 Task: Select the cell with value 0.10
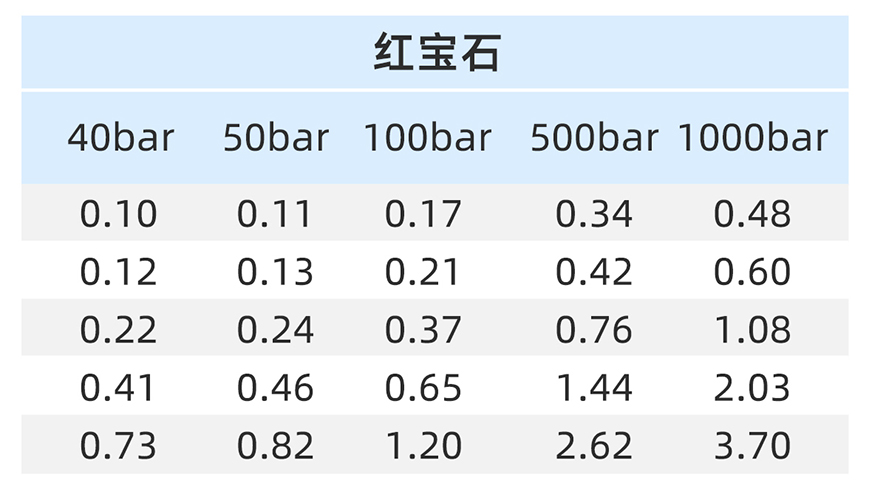coord(119,214)
